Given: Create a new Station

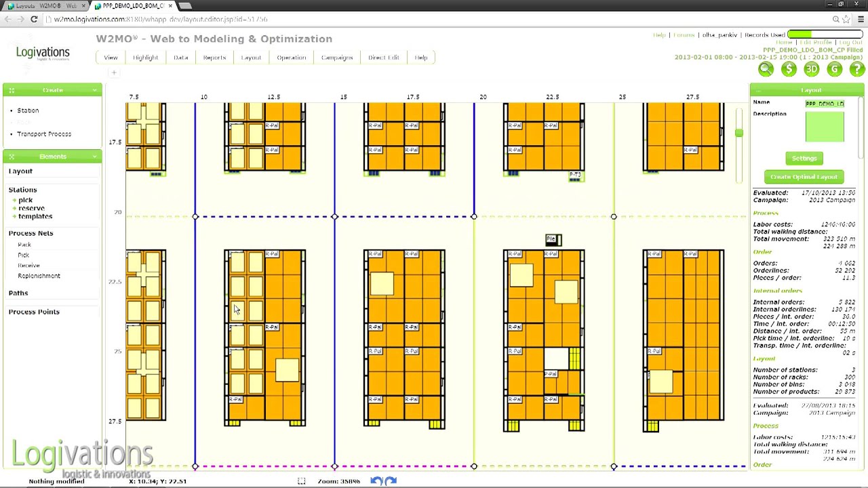Looking at the screenshot, I should point(28,110).
